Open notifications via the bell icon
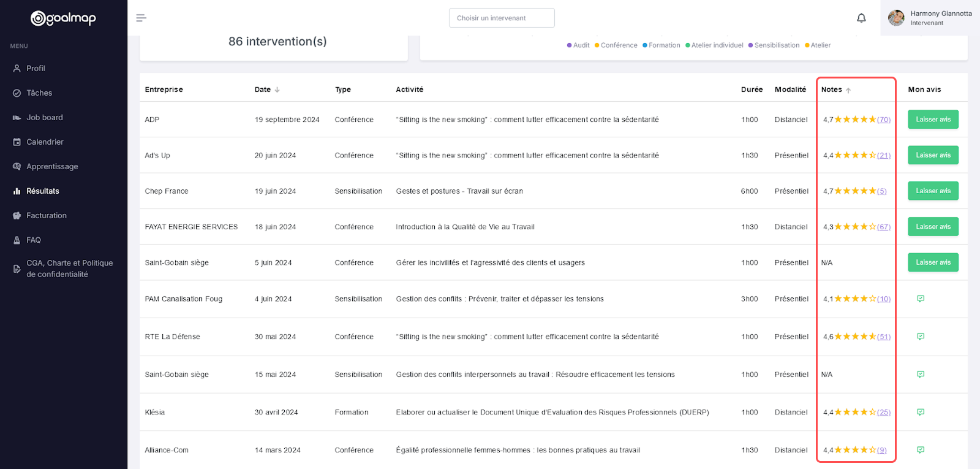This screenshot has width=980, height=469. [x=861, y=18]
